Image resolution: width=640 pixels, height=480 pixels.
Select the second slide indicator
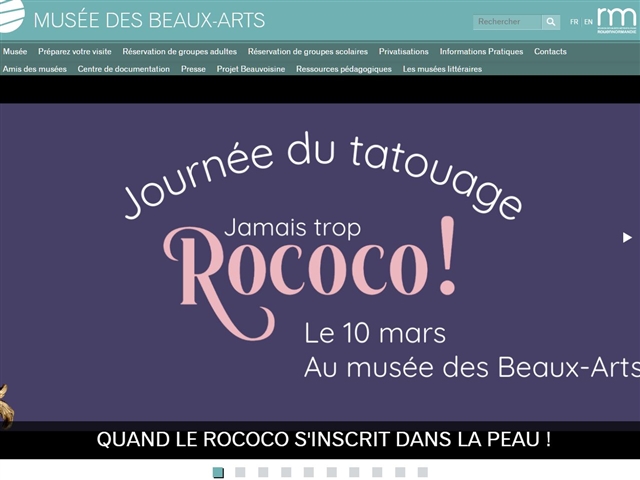point(240,472)
